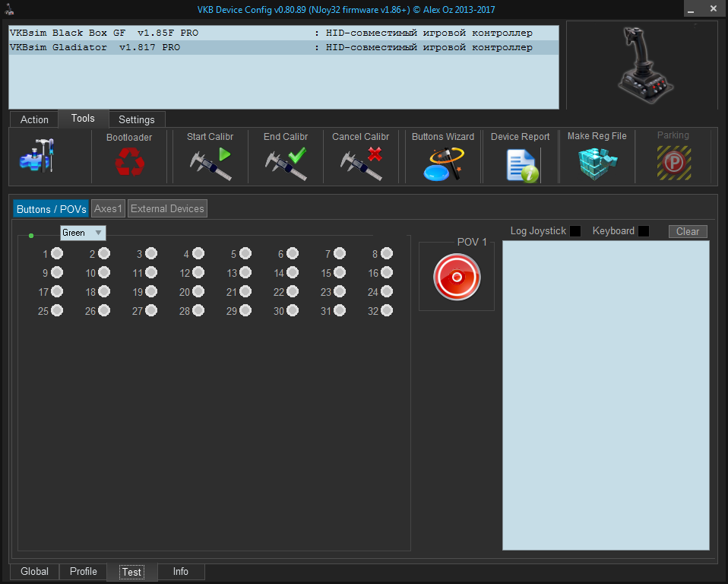Screen dimensions: 728x584
Task: Click the POV 1 red indicator
Action: click(x=457, y=277)
